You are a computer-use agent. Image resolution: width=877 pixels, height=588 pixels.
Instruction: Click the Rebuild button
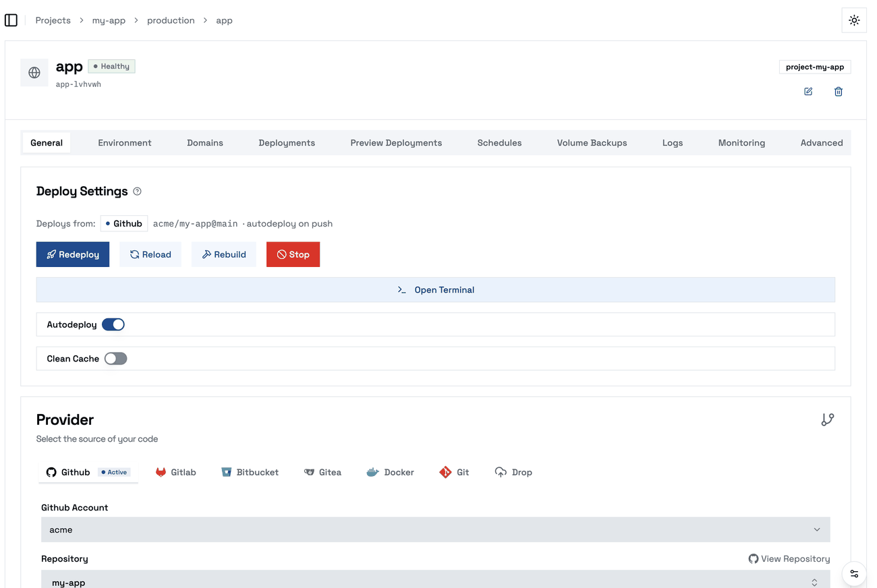pyautogui.click(x=224, y=254)
